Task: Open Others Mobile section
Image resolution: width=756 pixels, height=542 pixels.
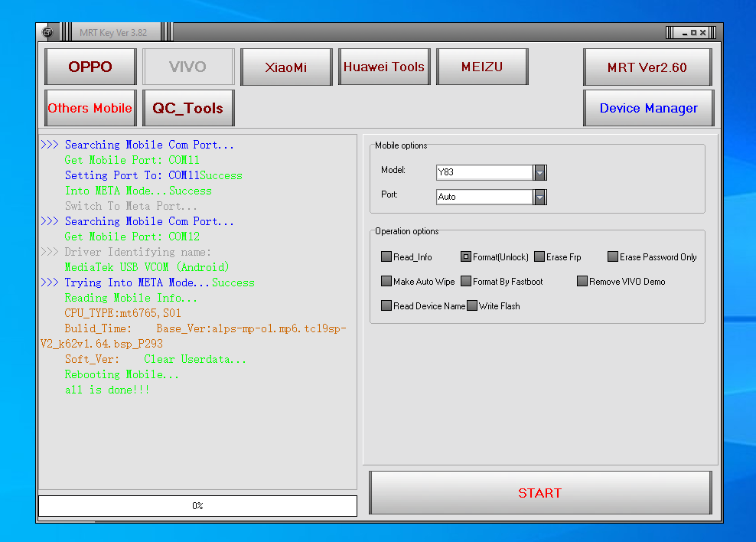Action: pyautogui.click(x=90, y=108)
